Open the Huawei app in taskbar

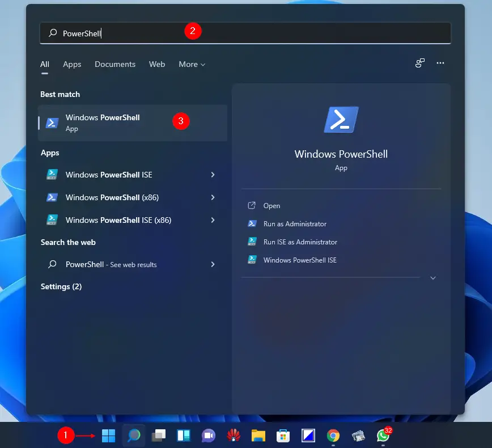[x=234, y=436]
